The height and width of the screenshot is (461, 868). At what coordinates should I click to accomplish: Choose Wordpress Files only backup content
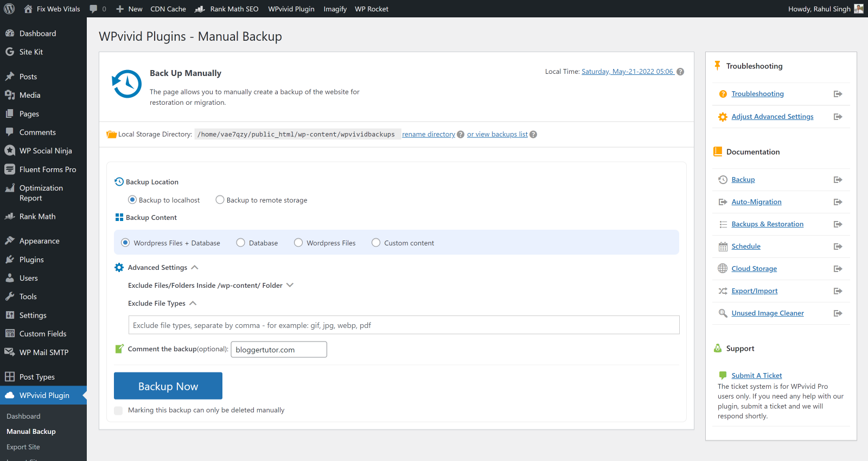pyautogui.click(x=298, y=243)
